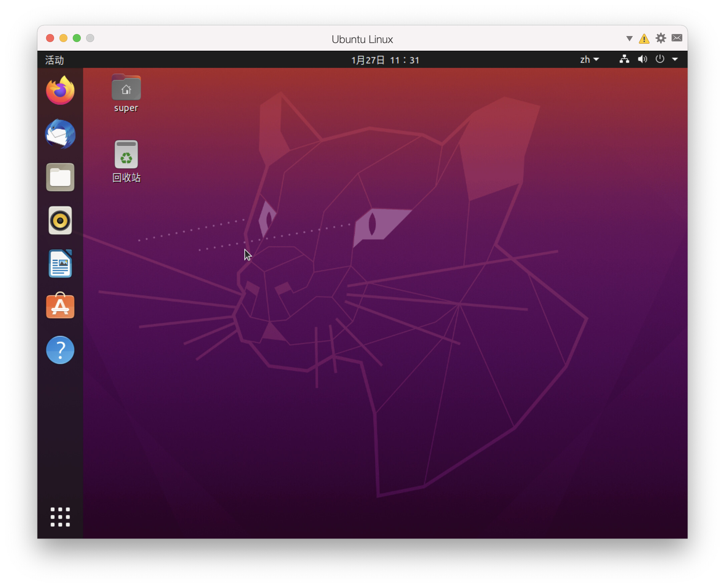Show all applications grid
Screen dimensions: 725x588
60,517
